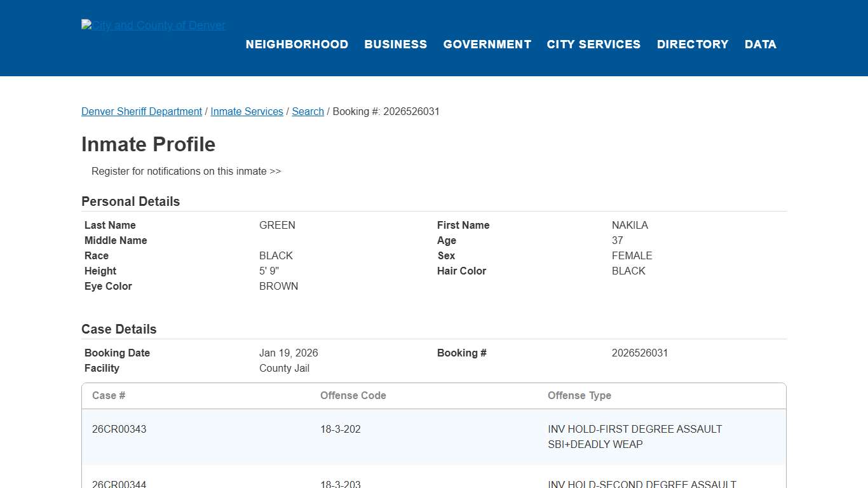This screenshot has width=868, height=488.
Task: Select case number 26CR00344
Action: pyautogui.click(x=119, y=484)
